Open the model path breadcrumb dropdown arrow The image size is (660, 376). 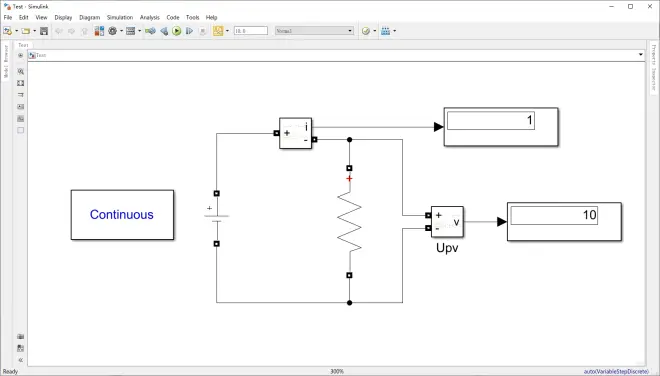click(x=641, y=55)
